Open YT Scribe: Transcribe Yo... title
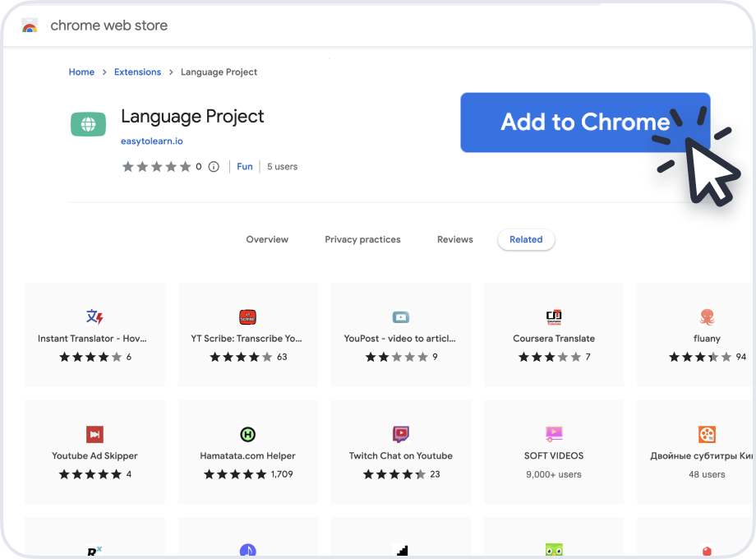The width and height of the screenshot is (756, 559). pyautogui.click(x=247, y=339)
